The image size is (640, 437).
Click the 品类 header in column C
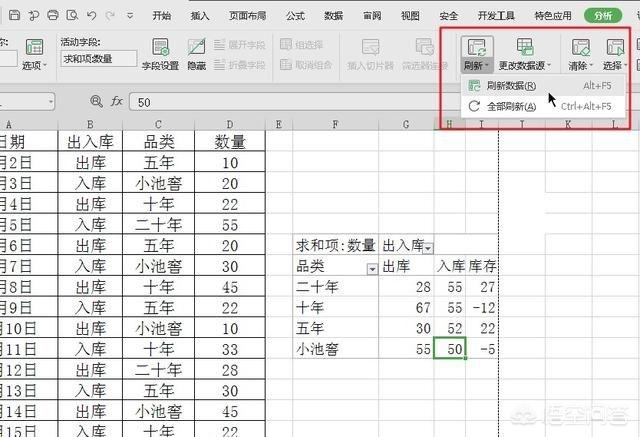(159, 142)
